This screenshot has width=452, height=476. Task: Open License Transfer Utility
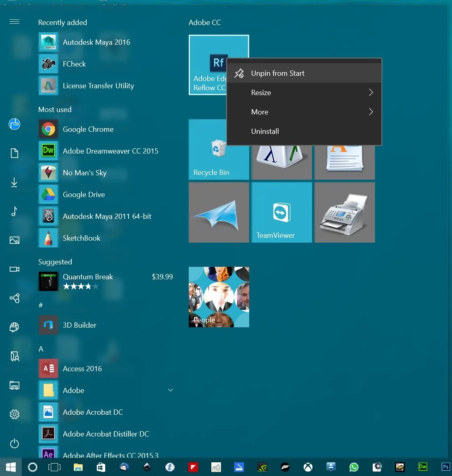pos(105,86)
